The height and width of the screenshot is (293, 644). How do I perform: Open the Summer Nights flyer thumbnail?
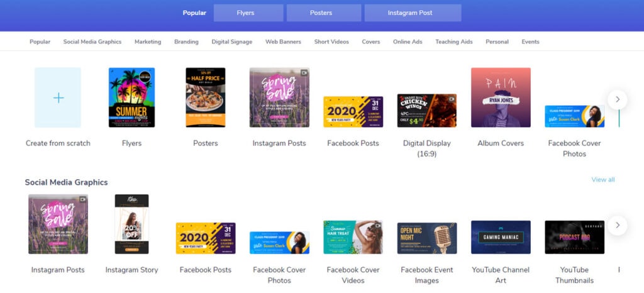[x=132, y=97]
